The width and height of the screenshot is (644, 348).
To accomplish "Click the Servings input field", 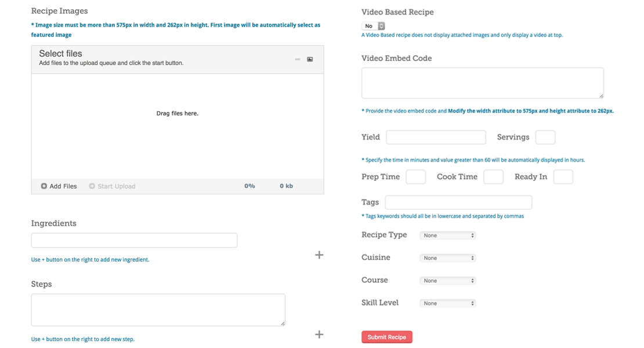I will click(x=545, y=137).
